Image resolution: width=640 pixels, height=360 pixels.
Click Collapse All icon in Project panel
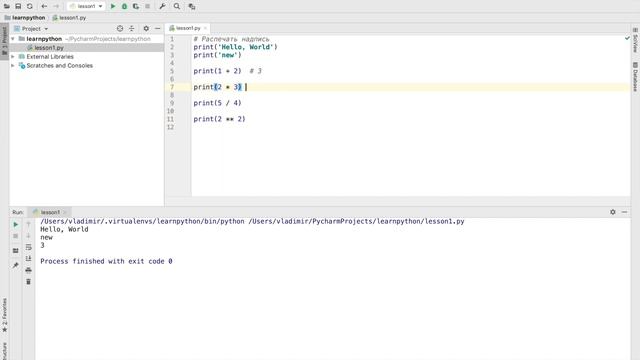point(131,29)
